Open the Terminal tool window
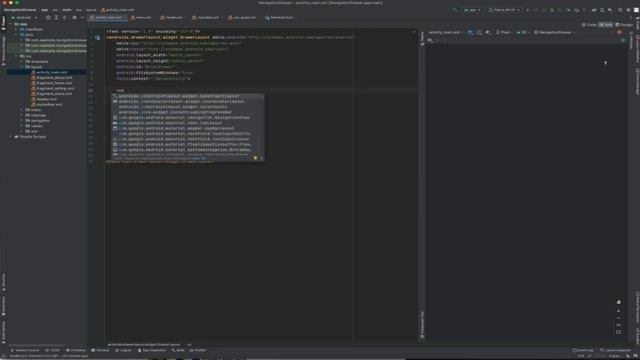 [x=100, y=350]
